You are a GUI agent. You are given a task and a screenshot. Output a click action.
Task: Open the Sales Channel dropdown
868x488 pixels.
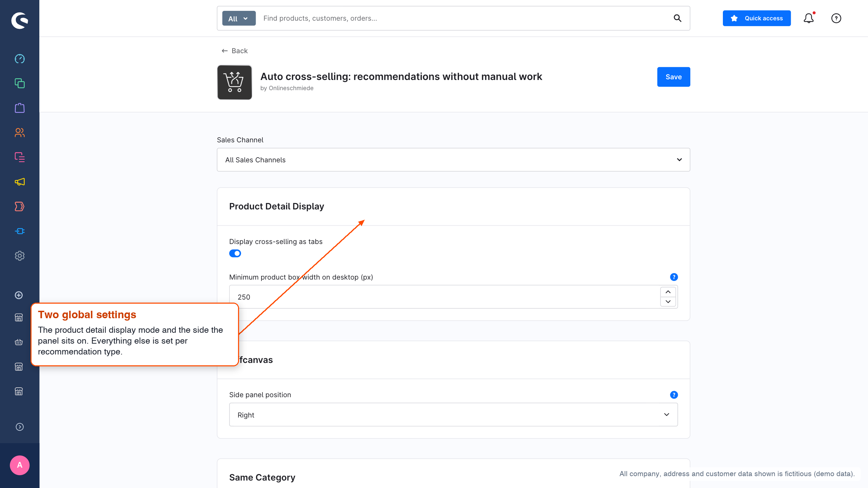click(x=453, y=160)
